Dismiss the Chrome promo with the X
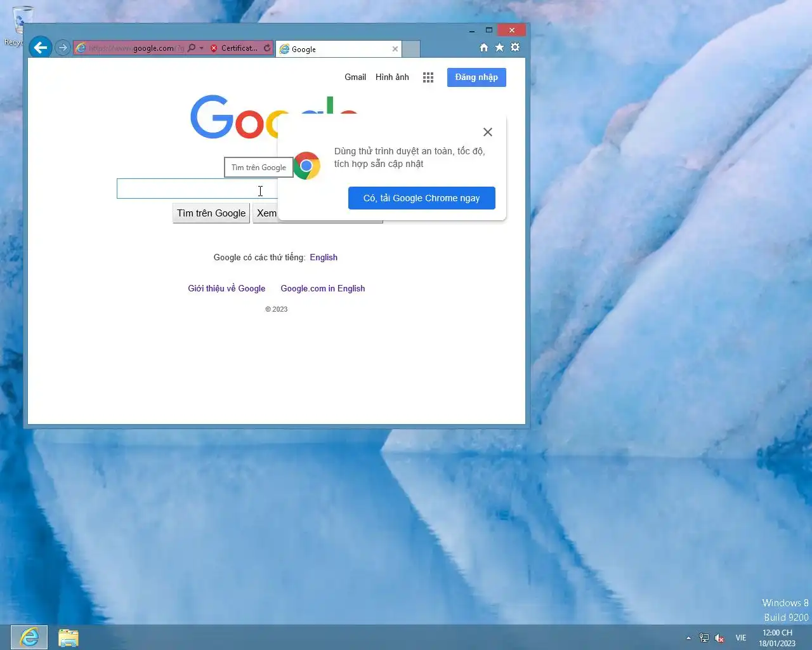Screen dimensions: 812x650 tap(488, 132)
